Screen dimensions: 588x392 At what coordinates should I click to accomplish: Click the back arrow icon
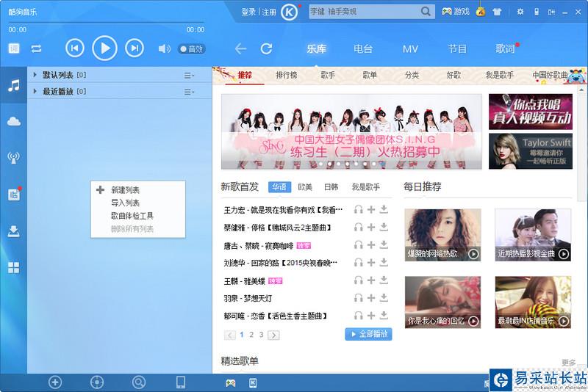(x=240, y=48)
